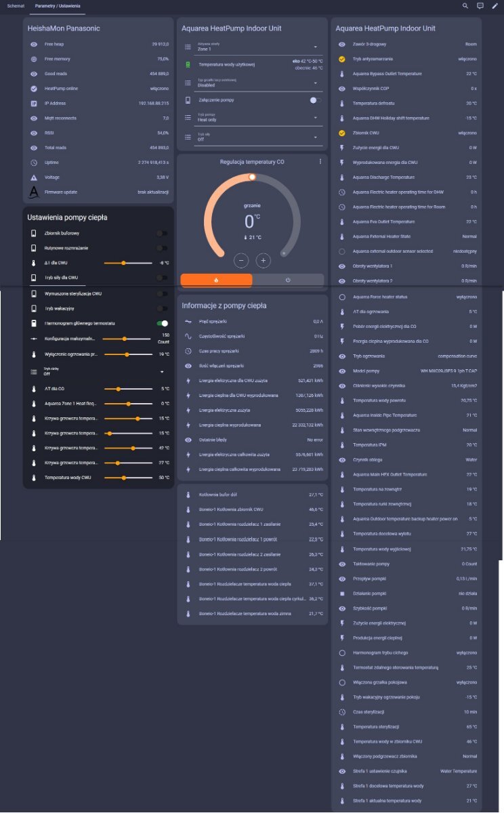Screen dimensions: 504x813
Task: Adjust the Konfiguracja maksymaln... slider
Action: click(x=127, y=338)
